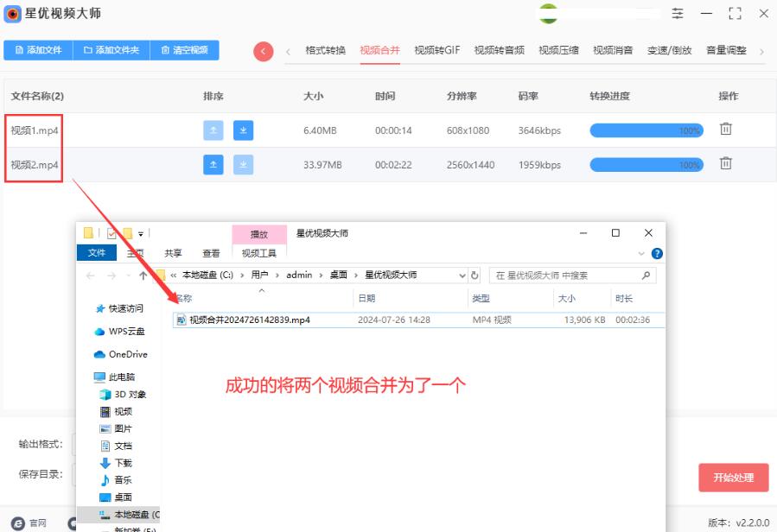
Task: Delete 视频1.mp4 using trash icon
Action: click(x=725, y=128)
